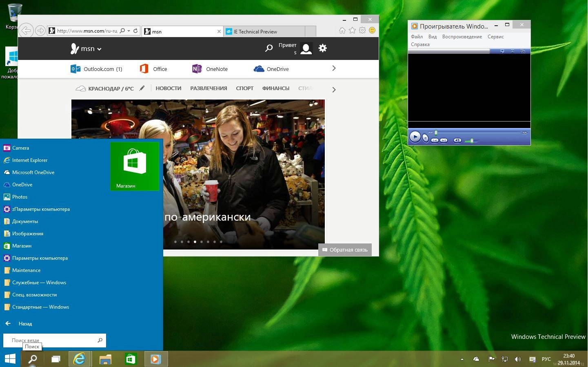The height and width of the screenshot is (367, 588).
Task: Click the msn page search magnifier
Action: [x=269, y=48]
